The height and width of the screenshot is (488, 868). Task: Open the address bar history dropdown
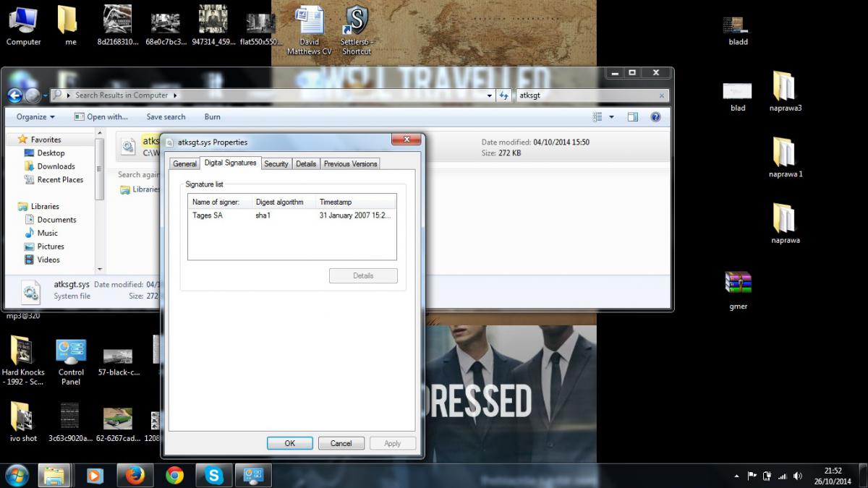[x=490, y=95]
